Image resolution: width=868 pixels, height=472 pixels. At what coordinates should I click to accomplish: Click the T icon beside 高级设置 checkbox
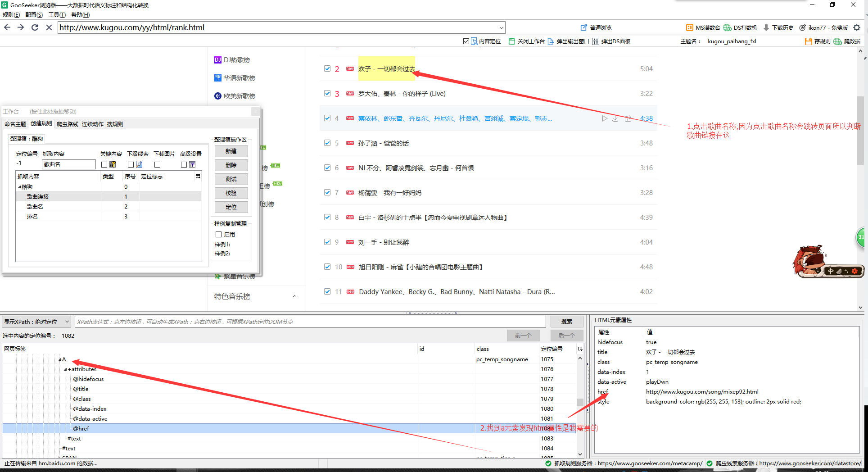click(x=192, y=164)
